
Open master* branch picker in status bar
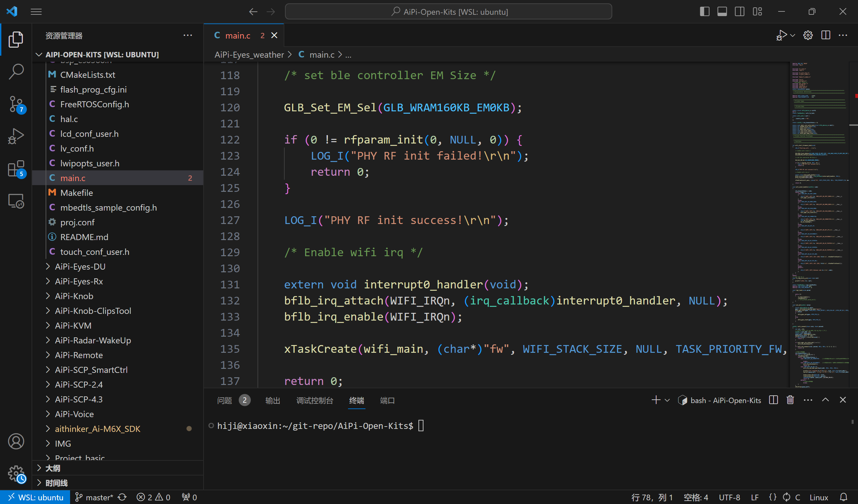[x=94, y=497]
